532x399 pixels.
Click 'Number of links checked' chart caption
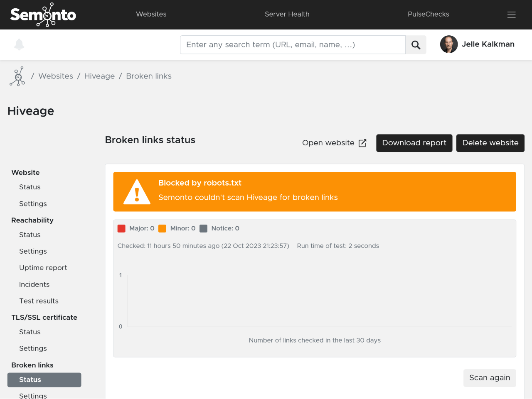tap(315, 340)
